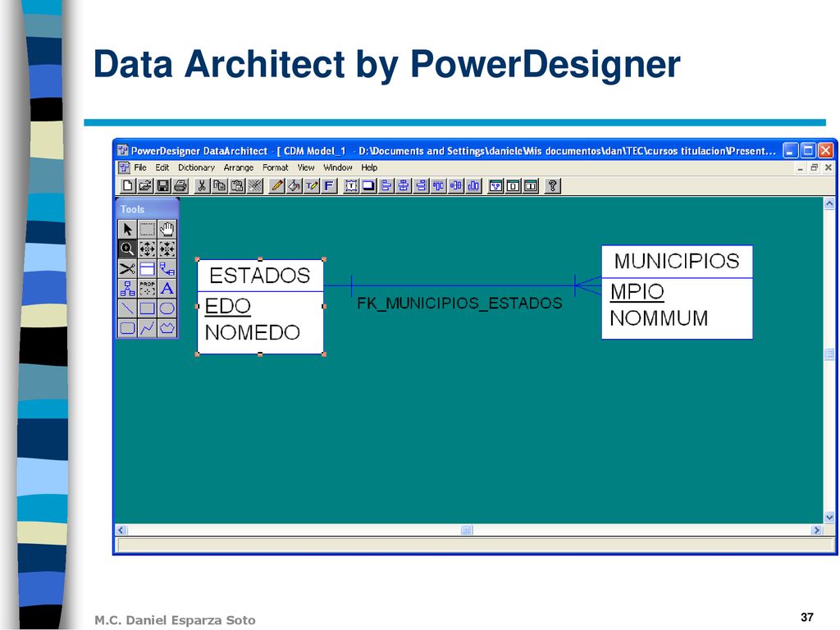840x630 pixels.
Task: Select the magnifier Zoom In tool
Action: click(127, 249)
